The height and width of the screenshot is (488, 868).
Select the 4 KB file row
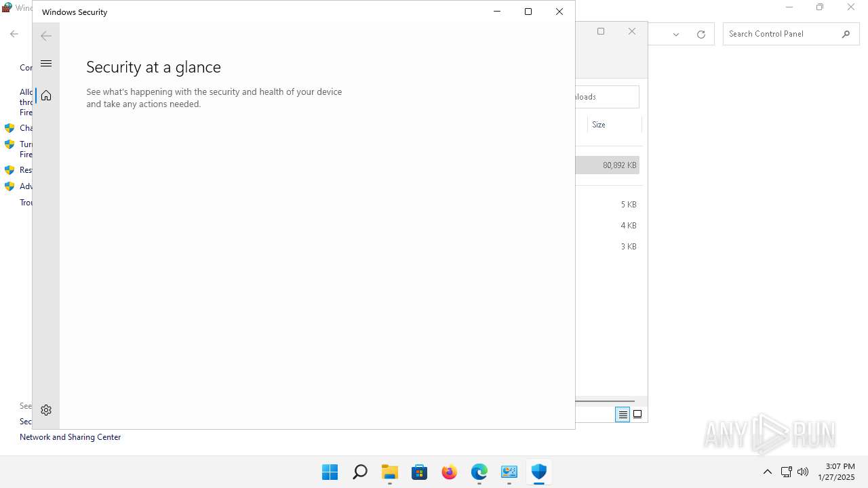[608, 226]
